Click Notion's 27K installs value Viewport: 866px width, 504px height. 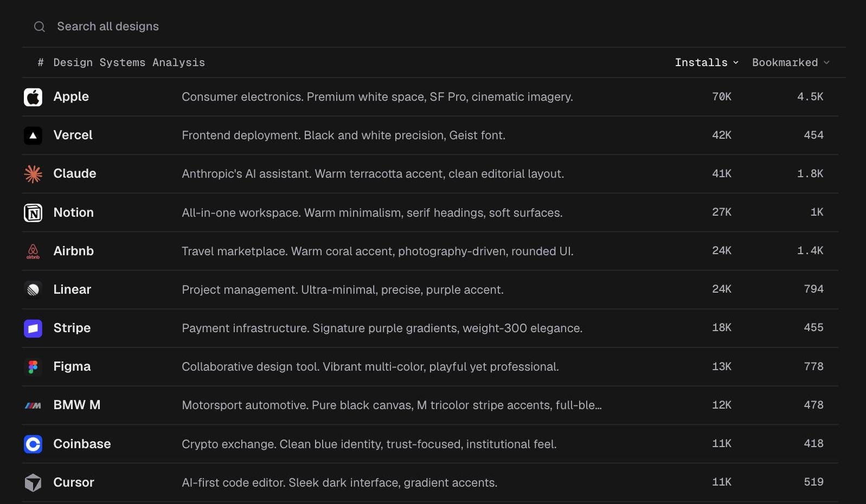click(721, 212)
